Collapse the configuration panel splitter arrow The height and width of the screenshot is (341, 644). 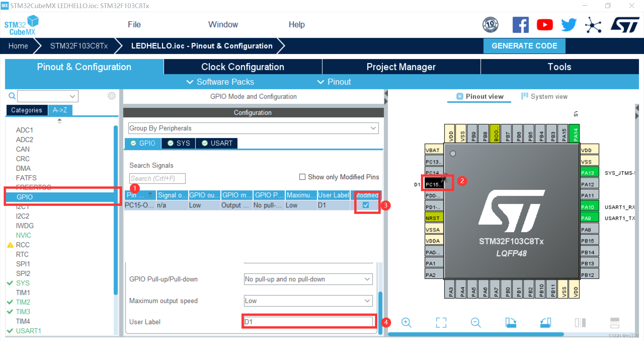point(386,93)
